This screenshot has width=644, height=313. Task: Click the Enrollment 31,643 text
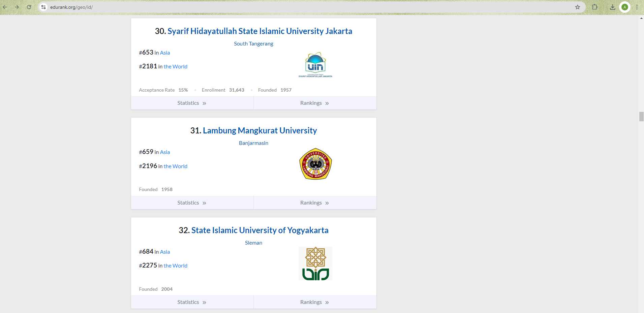[x=223, y=90]
